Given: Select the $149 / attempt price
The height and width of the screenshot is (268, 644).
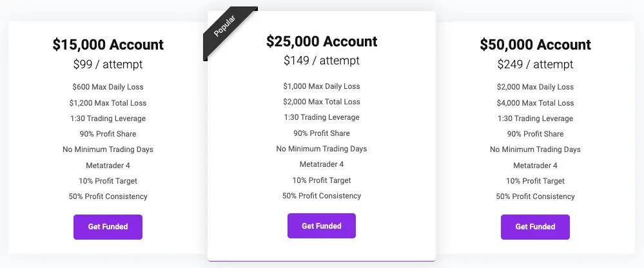Looking at the screenshot, I should pyautogui.click(x=322, y=61).
